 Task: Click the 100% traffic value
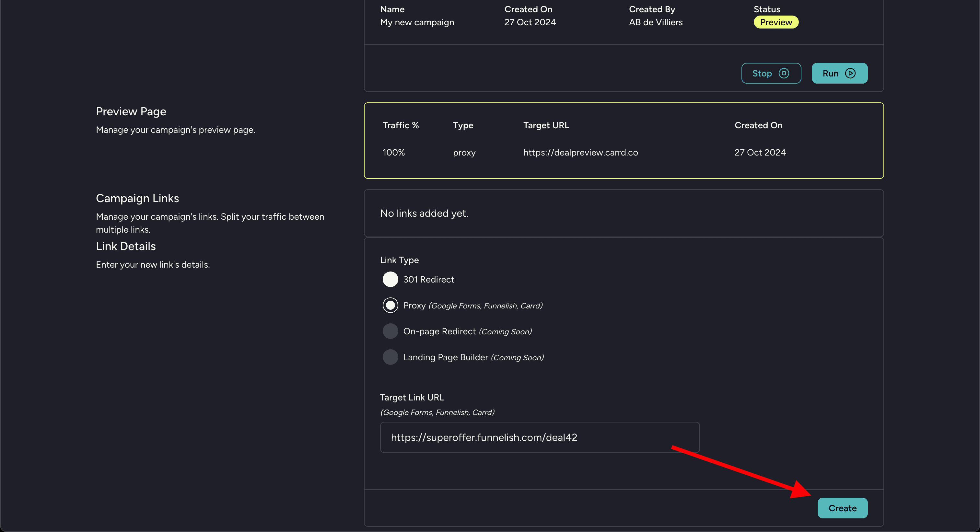click(x=393, y=153)
